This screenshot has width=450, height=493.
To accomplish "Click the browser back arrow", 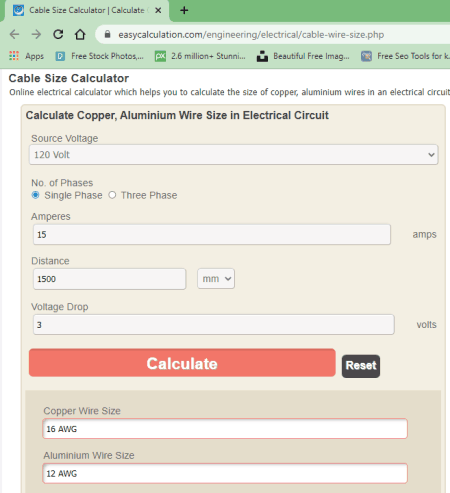I will point(14,34).
